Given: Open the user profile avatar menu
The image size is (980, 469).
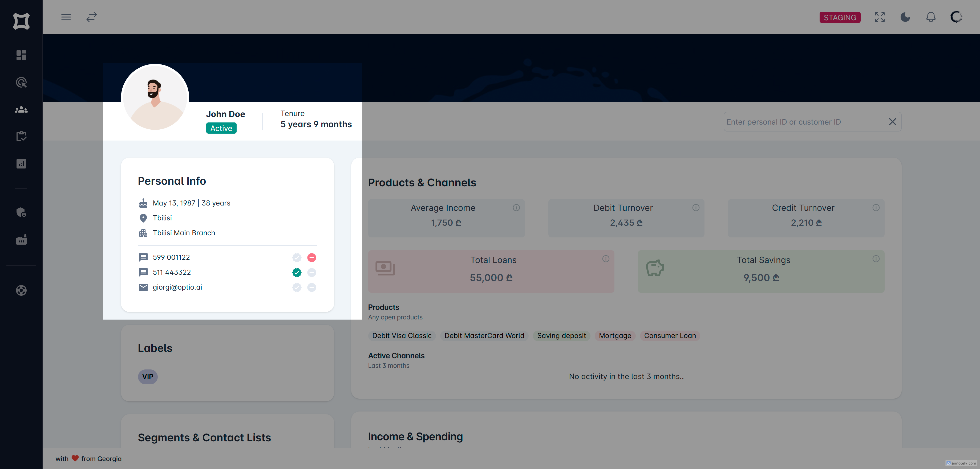Looking at the screenshot, I should 956,17.
